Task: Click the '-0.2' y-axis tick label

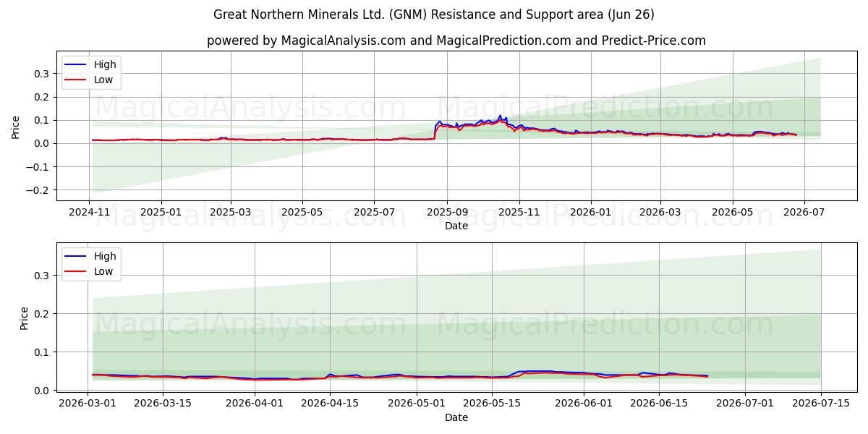Action: 39,190
